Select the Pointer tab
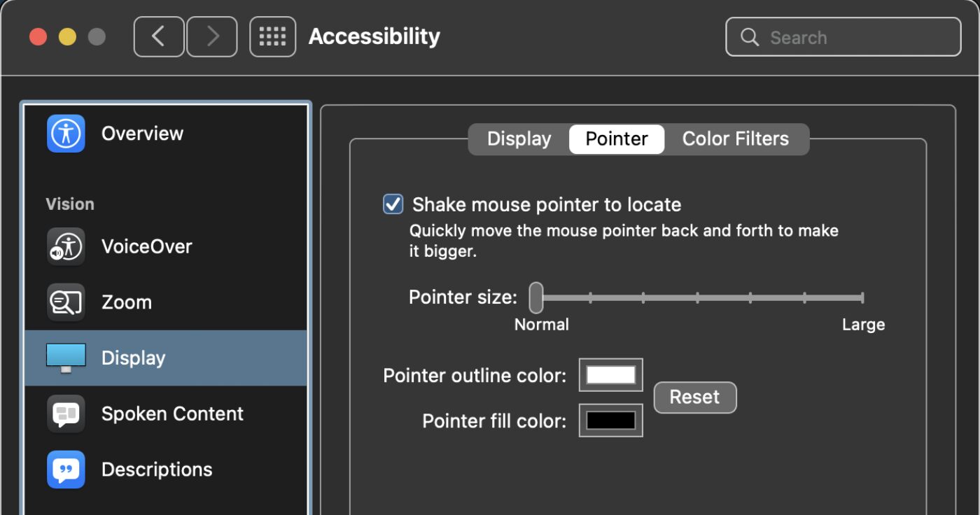980x515 pixels. pyautogui.click(x=616, y=139)
